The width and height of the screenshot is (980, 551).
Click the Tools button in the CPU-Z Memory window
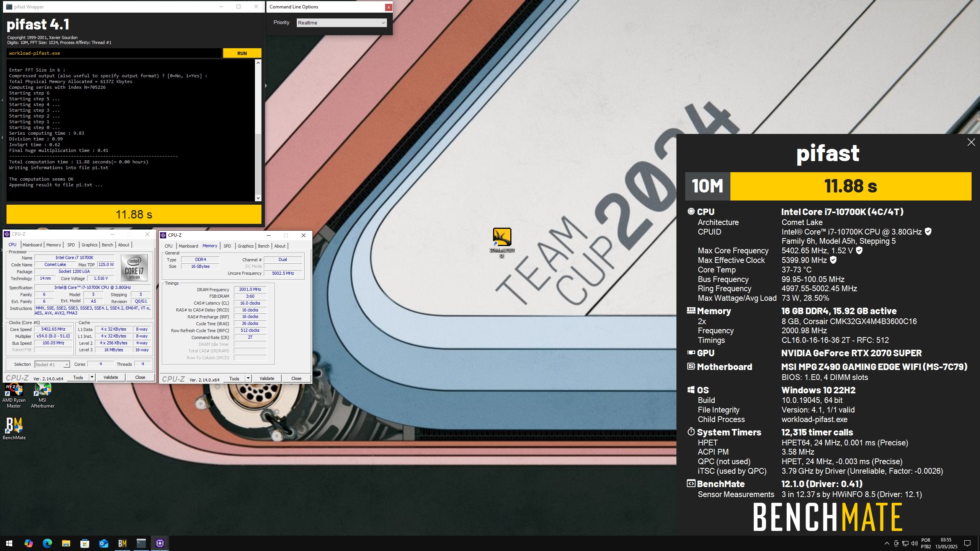pyautogui.click(x=234, y=378)
